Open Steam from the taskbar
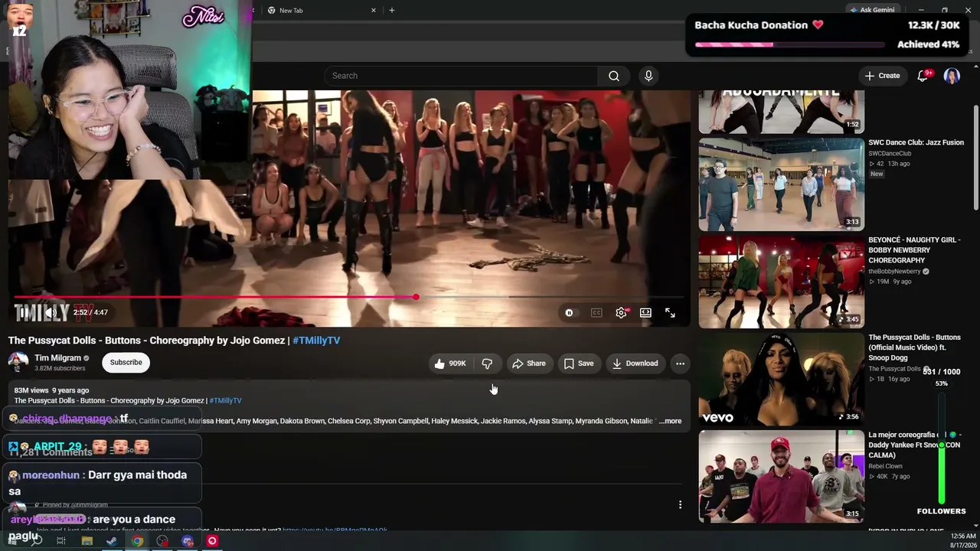The width and height of the screenshot is (980, 551). [x=112, y=541]
